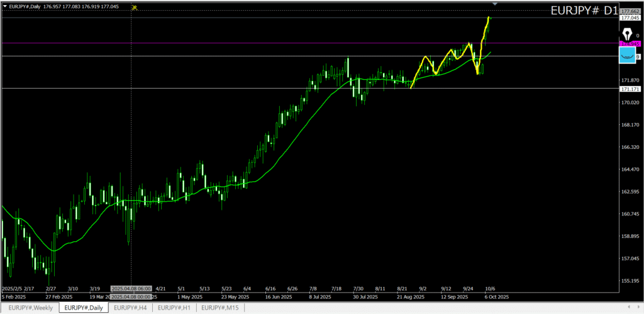Select the EURJPY#,Daily tab
The height and width of the screenshot is (314, 644).
pyautogui.click(x=84, y=307)
